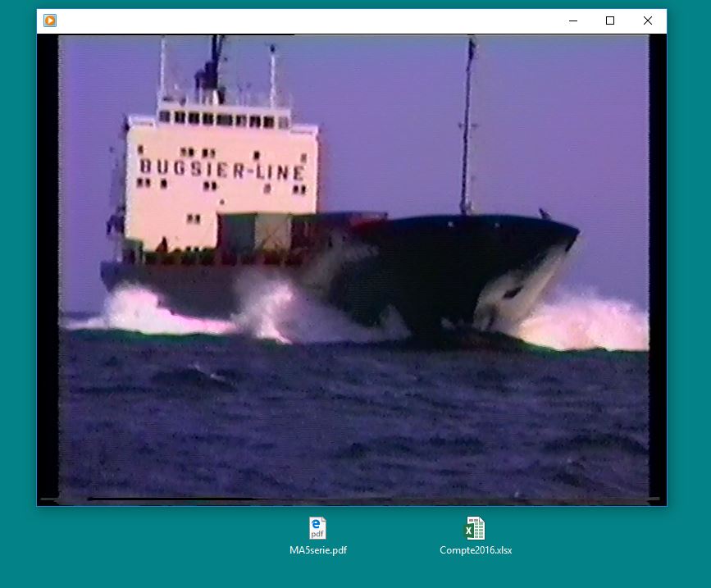Image resolution: width=711 pixels, height=588 pixels.
Task: Click the MA5serie.pdf file name label
Action: pyautogui.click(x=318, y=550)
